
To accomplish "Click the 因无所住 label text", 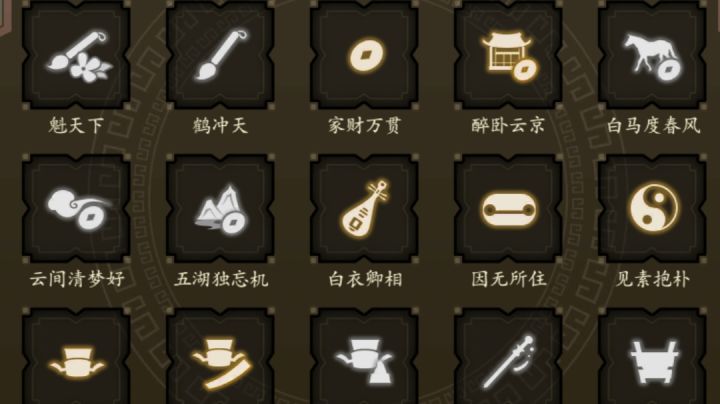I will (509, 279).
